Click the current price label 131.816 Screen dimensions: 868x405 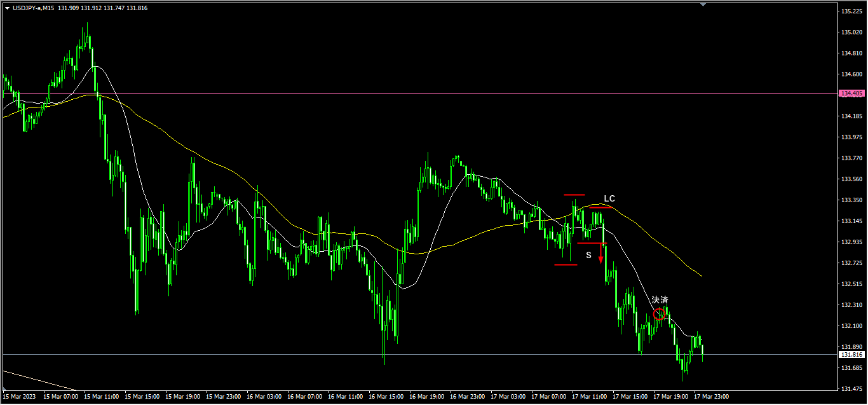click(x=851, y=354)
